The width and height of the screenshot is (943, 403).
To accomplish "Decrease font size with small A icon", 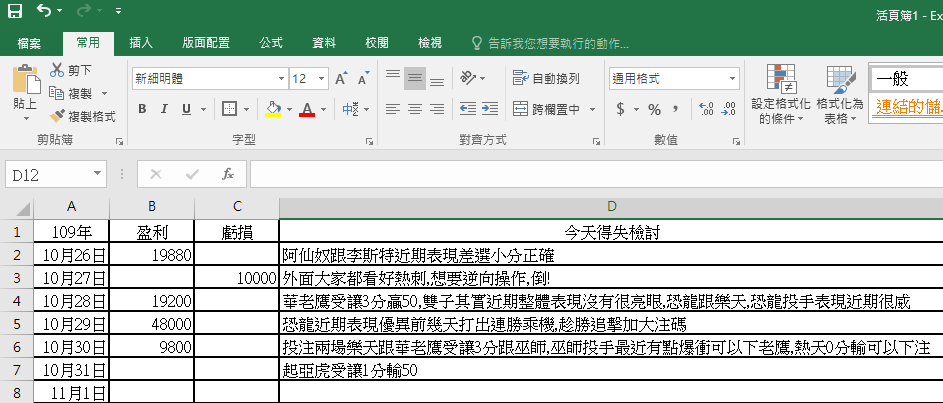I will pyautogui.click(x=363, y=79).
